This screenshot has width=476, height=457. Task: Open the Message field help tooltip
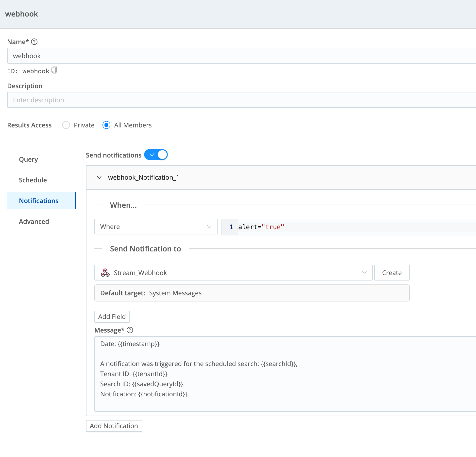[130, 330]
